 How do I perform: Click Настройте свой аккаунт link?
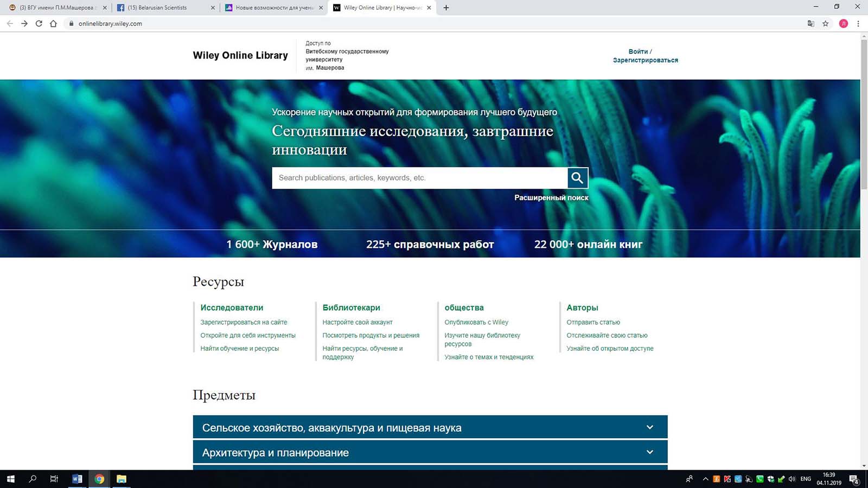[358, 322]
